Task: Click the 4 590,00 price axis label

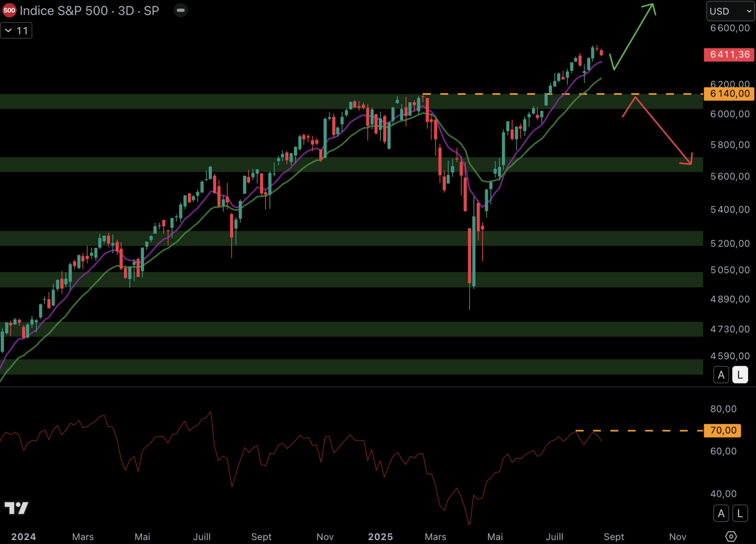Action: [730, 356]
